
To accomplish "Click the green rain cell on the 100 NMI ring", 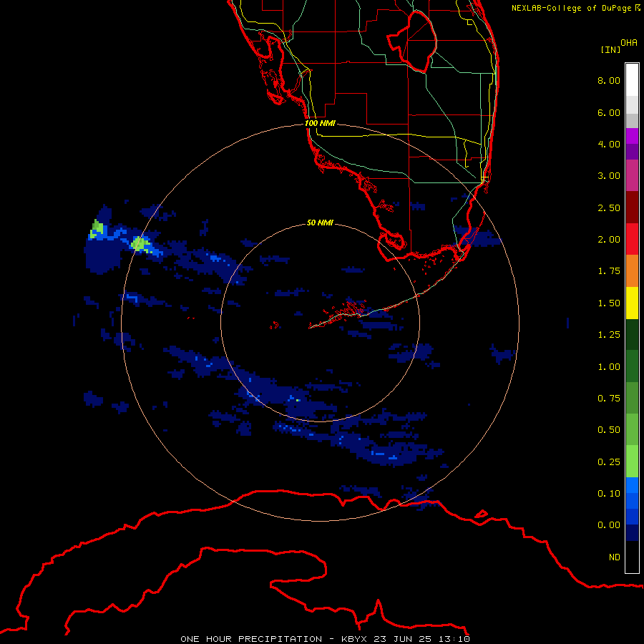I will [140, 244].
